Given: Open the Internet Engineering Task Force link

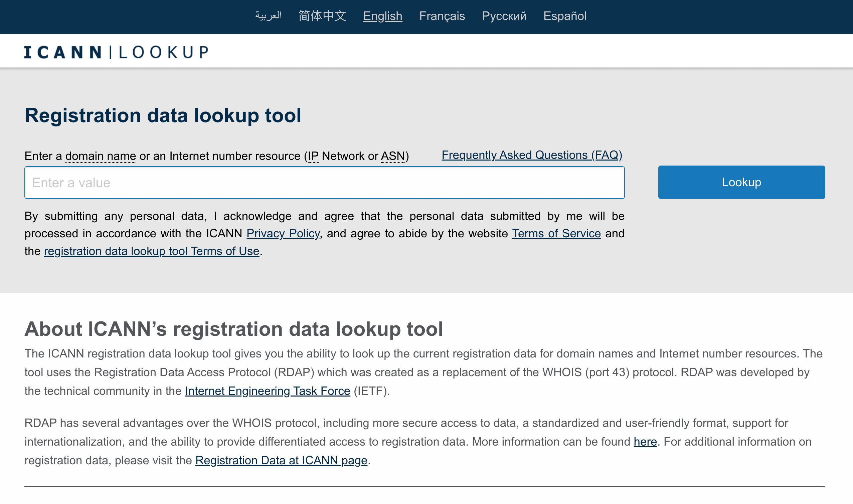Looking at the screenshot, I should point(268,391).
